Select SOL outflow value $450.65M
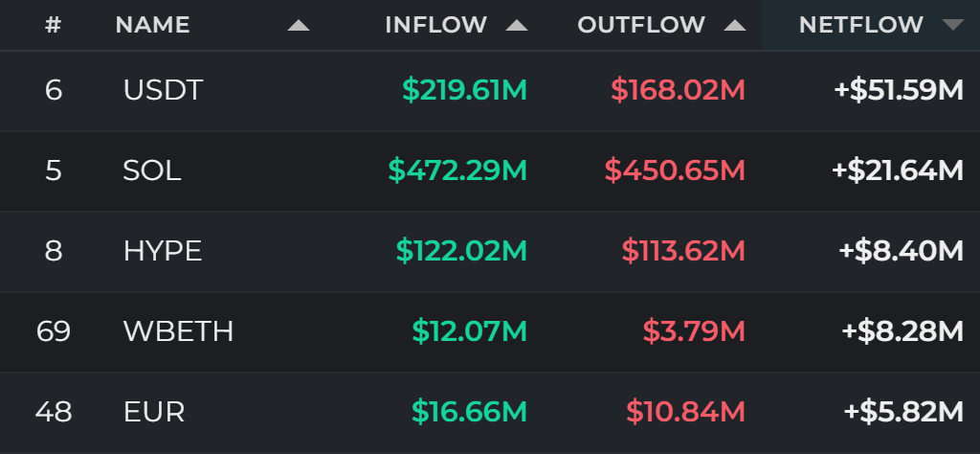This screenshot has height=454, width=980. click(x=675, y=170)
